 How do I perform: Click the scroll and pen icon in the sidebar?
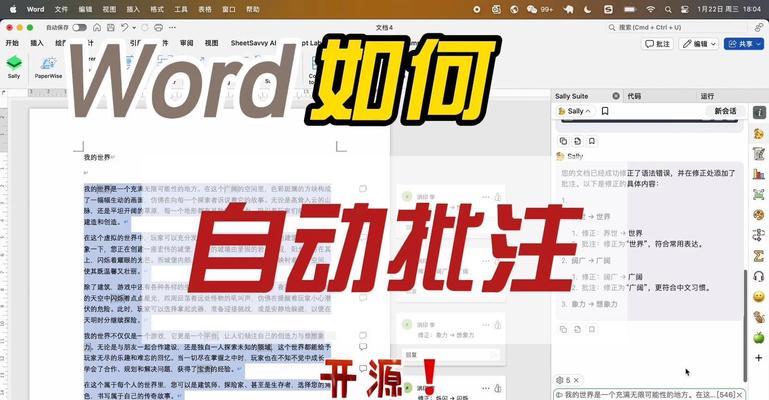click(x=759, y=153)
